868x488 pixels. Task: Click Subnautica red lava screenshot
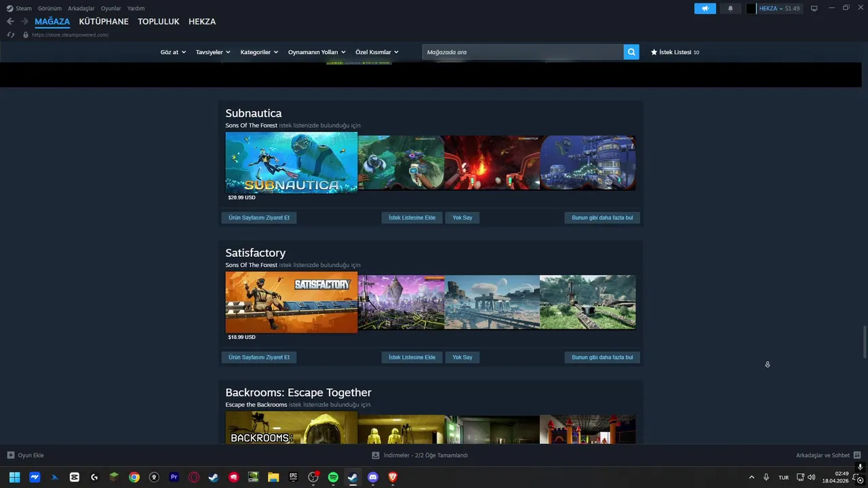click(492, 163)
